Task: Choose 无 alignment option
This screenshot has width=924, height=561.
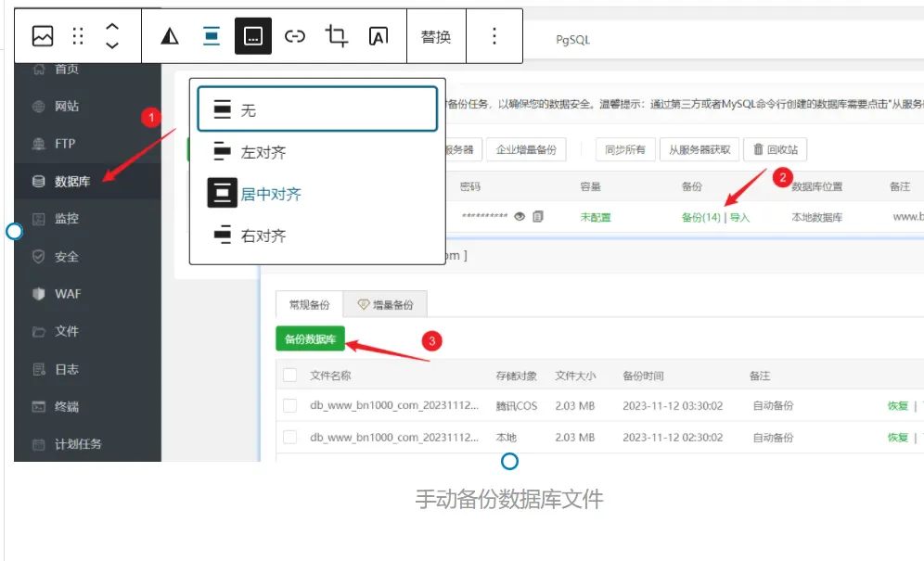Action: pyautogui.click(x=317, y=109)
